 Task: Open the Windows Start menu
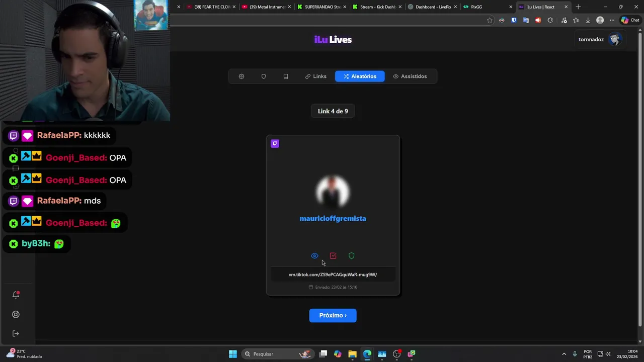(x=233, y=354)
